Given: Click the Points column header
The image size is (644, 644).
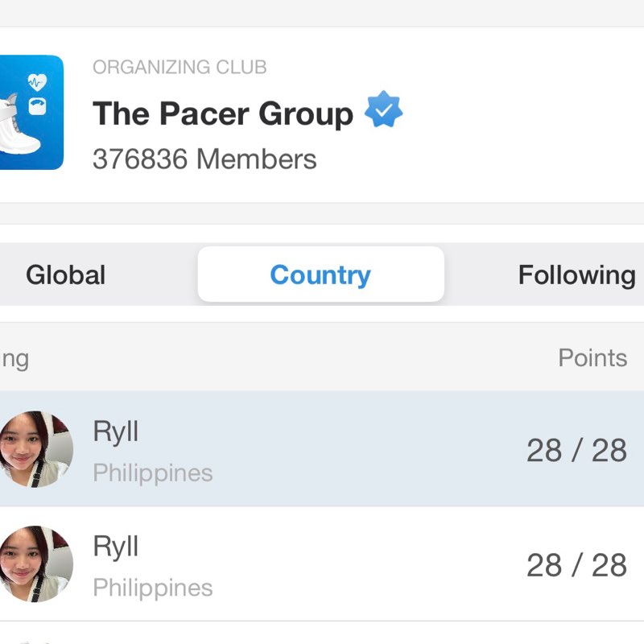Looking at the screenshot, I should pos(592,358).
